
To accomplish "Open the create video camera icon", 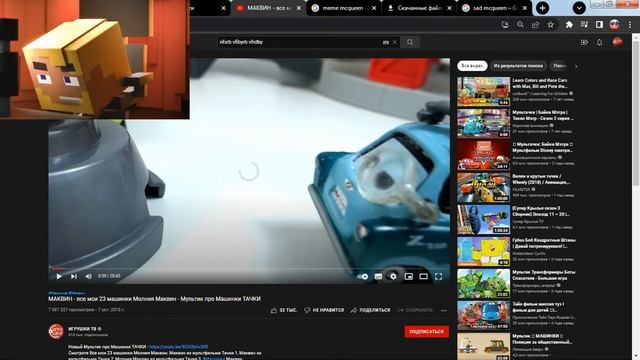I will tap(584, 42).
